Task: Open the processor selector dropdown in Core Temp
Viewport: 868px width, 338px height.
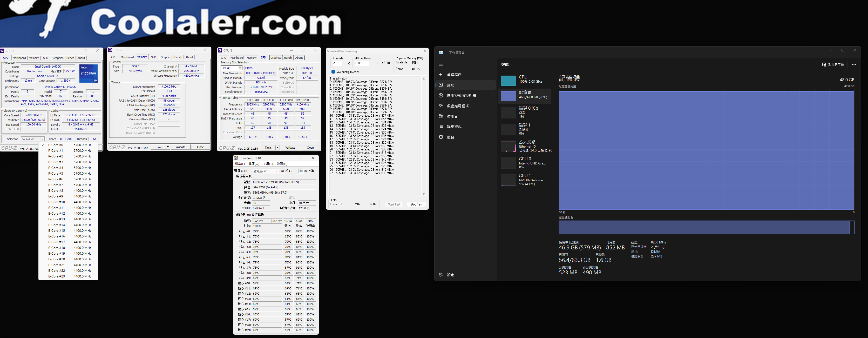Action: (x=266, y=171)
